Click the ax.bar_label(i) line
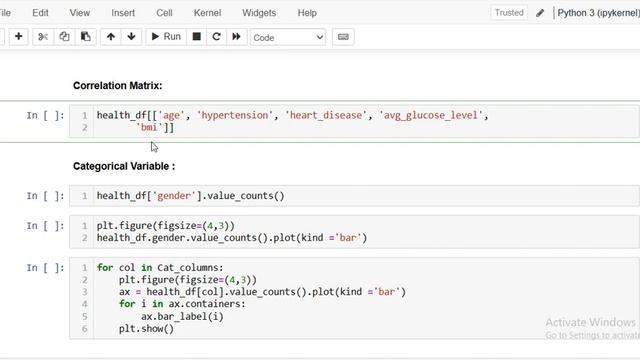 (x=182, y=316)
